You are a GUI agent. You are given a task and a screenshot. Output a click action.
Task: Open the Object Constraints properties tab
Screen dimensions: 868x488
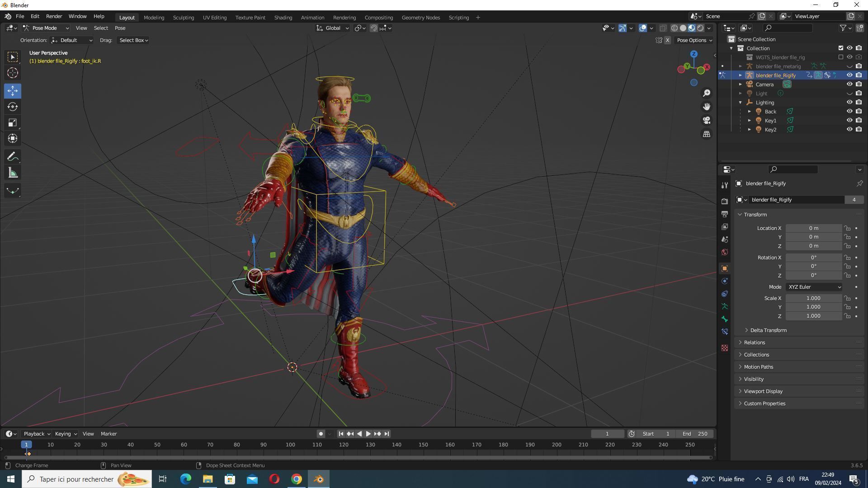click(725, 294)
